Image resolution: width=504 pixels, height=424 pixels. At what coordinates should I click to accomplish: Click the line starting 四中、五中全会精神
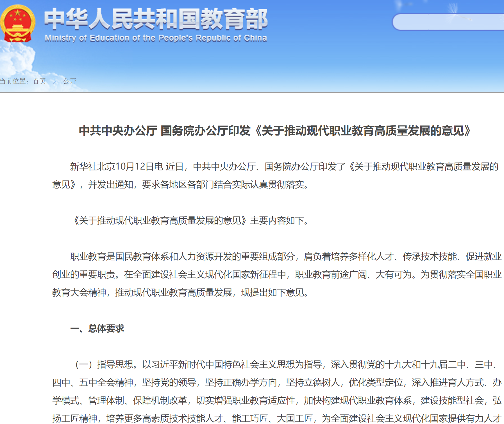(277, 382)
